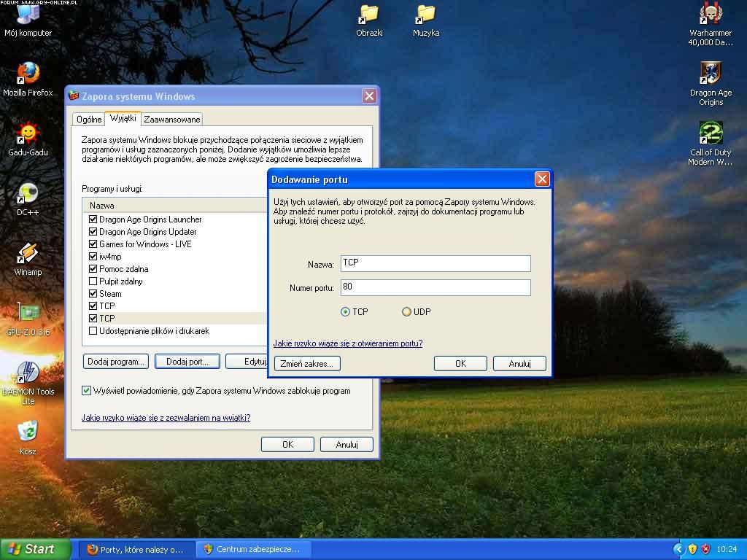The height and width of the screenshot is (560, 747).
Task: Open the port opening risk help link
Action: 347,343
